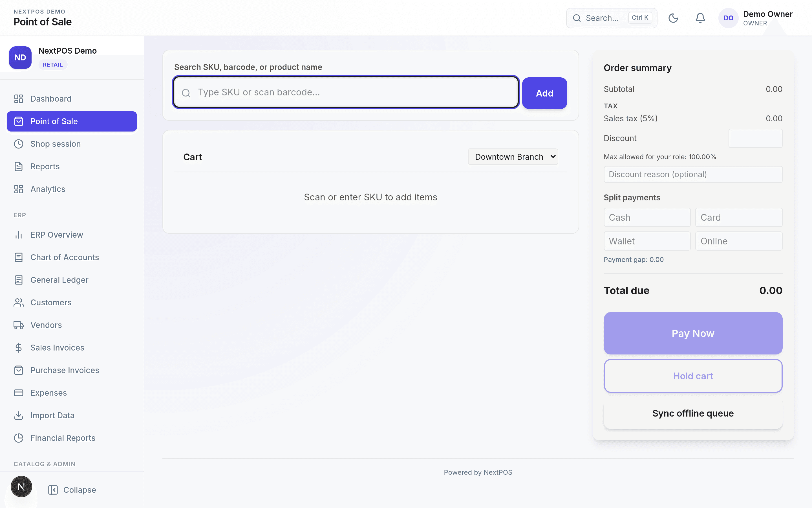Click the Card payment field
Viewport: 812px width, 508px height.
tap(739, 217)
